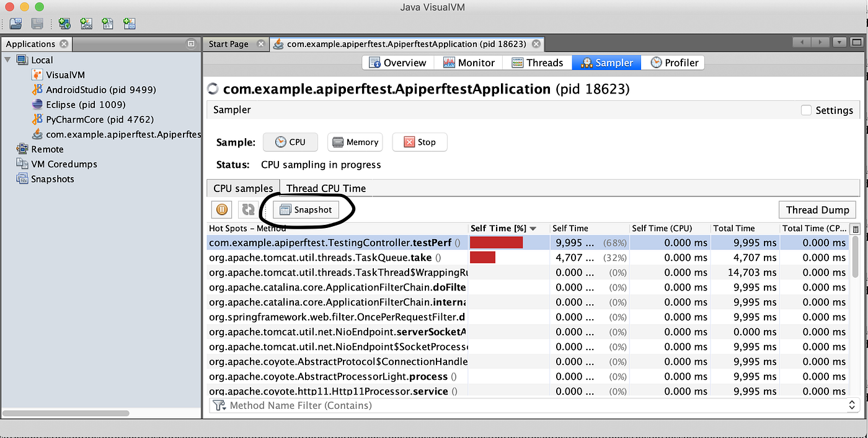Enable the Settings checkbox
868x438 pixels.
click(806, 110)
